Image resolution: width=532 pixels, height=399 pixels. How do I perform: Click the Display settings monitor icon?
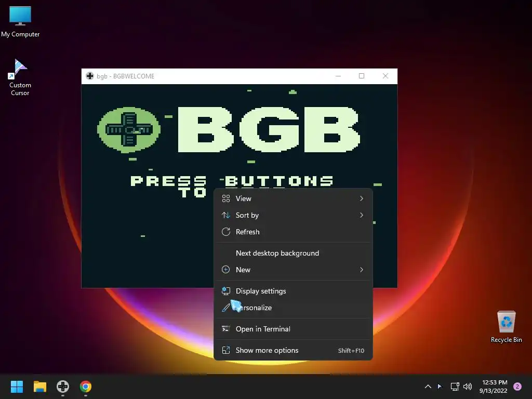tap(226, 291)
